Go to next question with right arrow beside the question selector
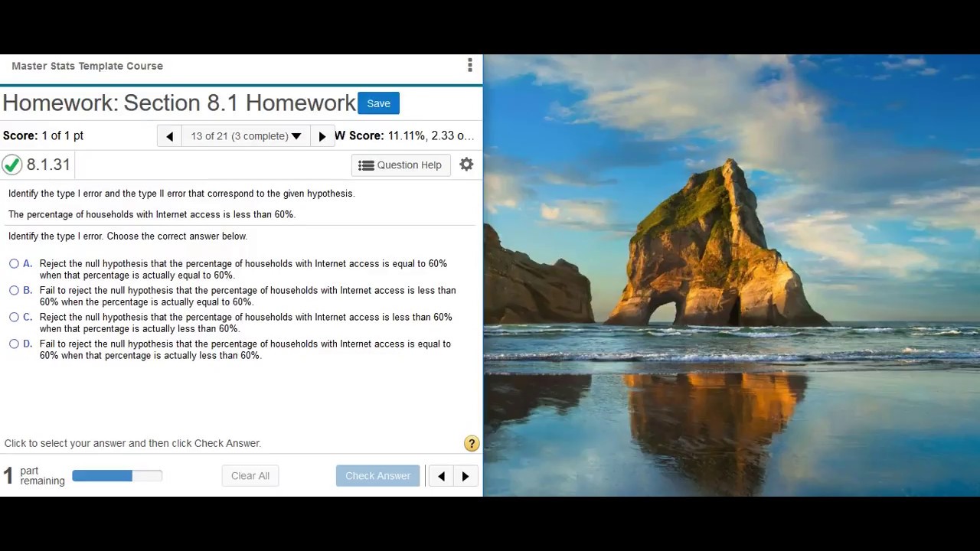The height and width of the screenshot is (551, 980). 322,136
